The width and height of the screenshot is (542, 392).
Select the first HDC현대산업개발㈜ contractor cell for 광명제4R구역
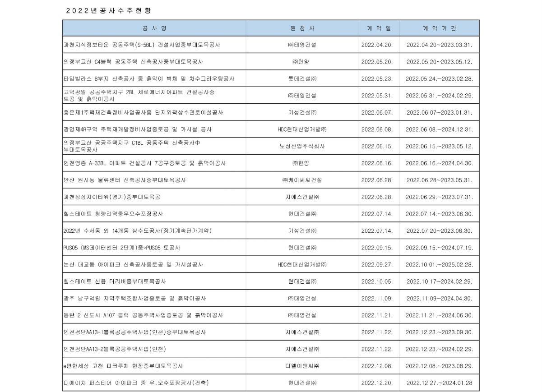(302, 129)
